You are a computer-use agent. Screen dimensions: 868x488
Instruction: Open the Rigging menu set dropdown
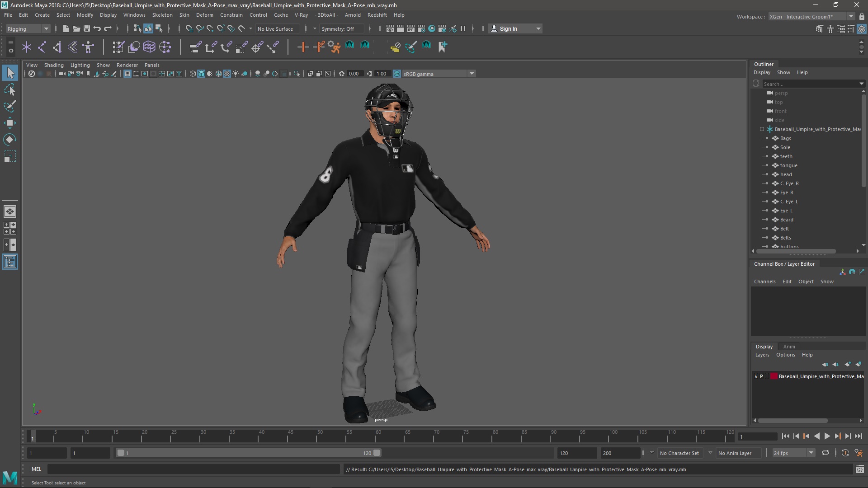[x=28, y=28]
